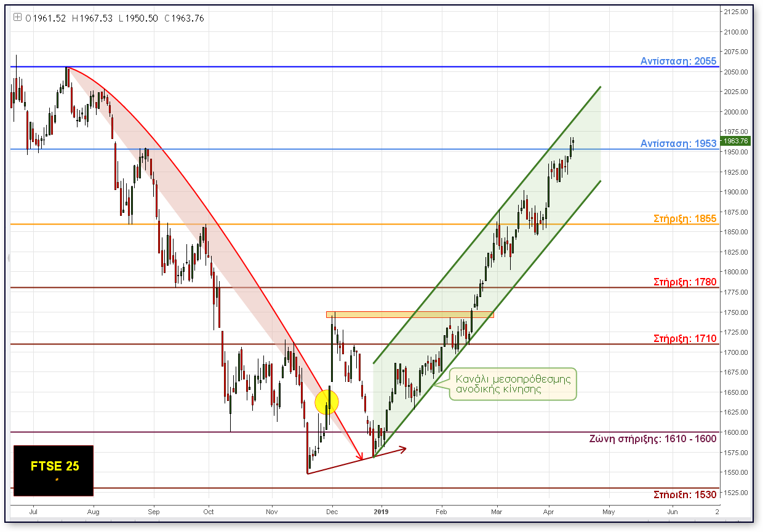This screenshot has width=763, height=532.
Task: Click the Sep label on time axis
Action: pyautogui.click(x=154, y=511)
